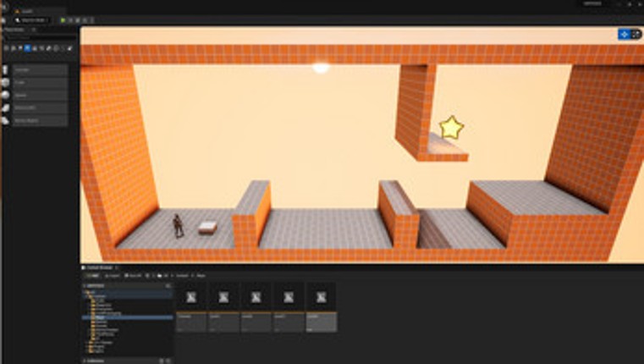Open the Selection Mode dropdown in toolbar

tap(31, 20)
